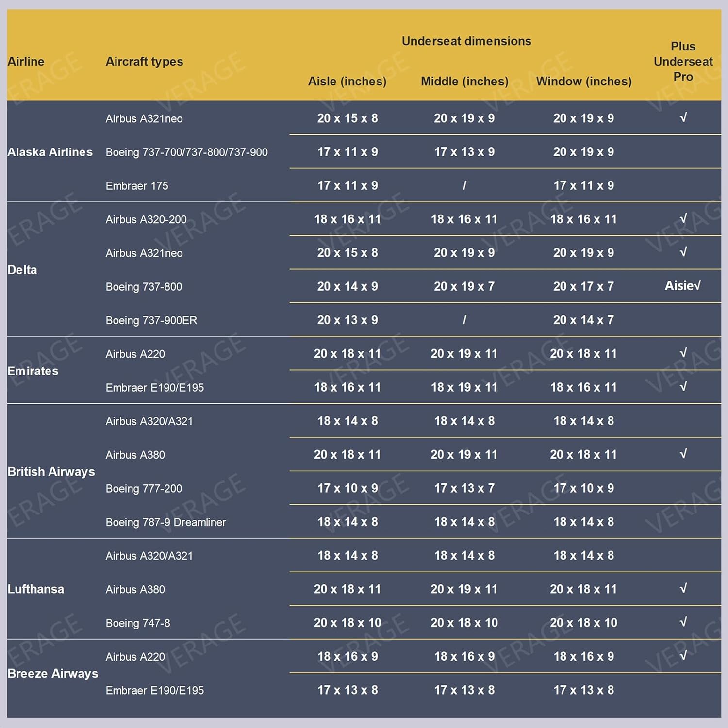
Task: Click the Window (inches) column header
Action: pyautogui.click(x=584, y=81)
